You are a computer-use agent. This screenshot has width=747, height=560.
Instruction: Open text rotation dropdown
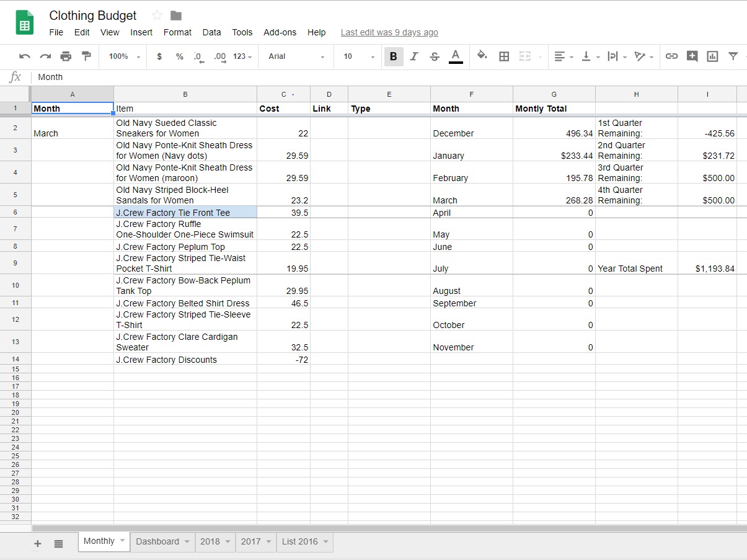click(644, 56)
